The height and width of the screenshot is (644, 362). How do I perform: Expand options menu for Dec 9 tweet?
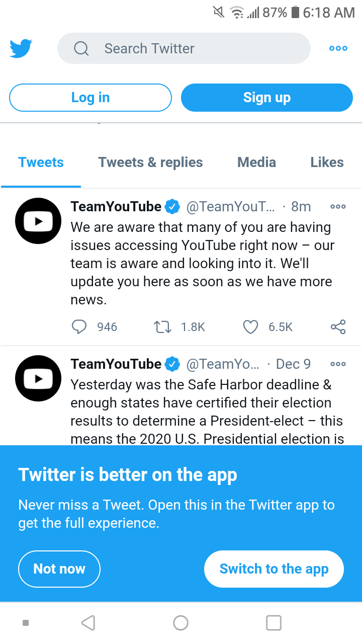(x=338, y=364)
